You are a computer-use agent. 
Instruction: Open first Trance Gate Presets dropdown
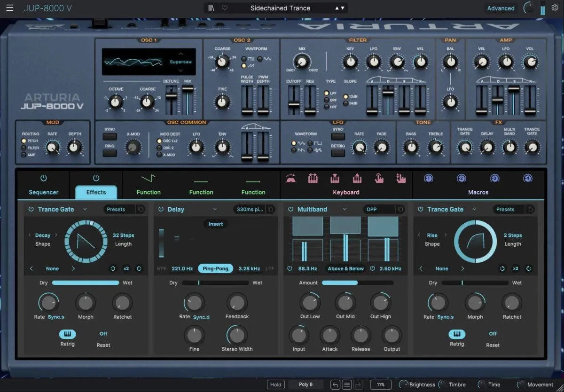tap(119, 209)
